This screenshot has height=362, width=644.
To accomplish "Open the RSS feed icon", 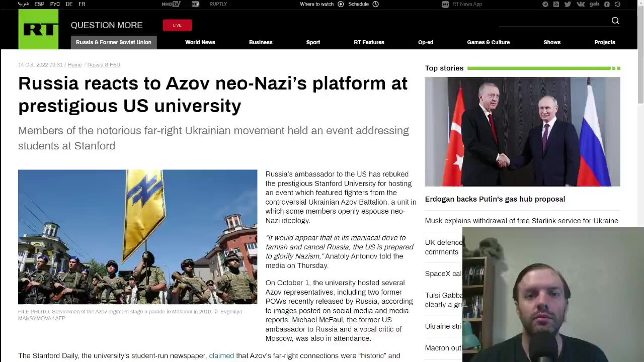I will (556, 4).
